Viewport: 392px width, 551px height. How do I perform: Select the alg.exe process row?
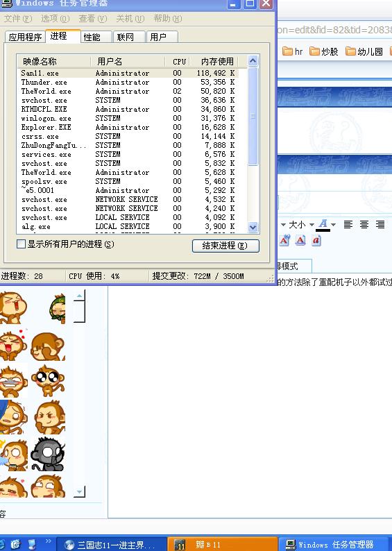[x=128, y=227]
